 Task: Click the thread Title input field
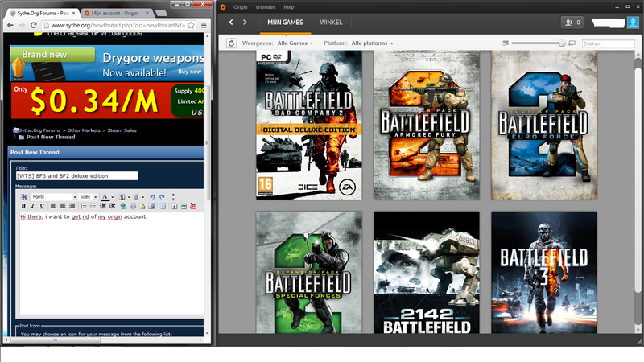click(76, 175)
